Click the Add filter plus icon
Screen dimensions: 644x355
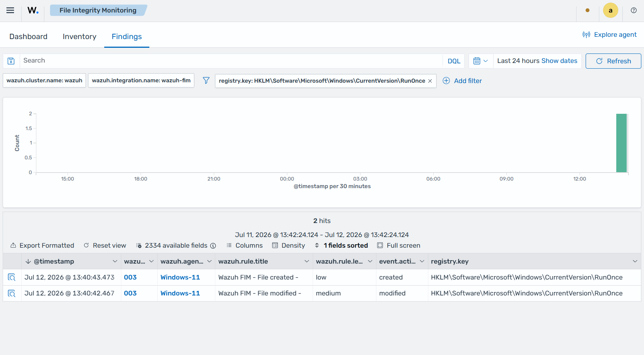tap(447, 80)
